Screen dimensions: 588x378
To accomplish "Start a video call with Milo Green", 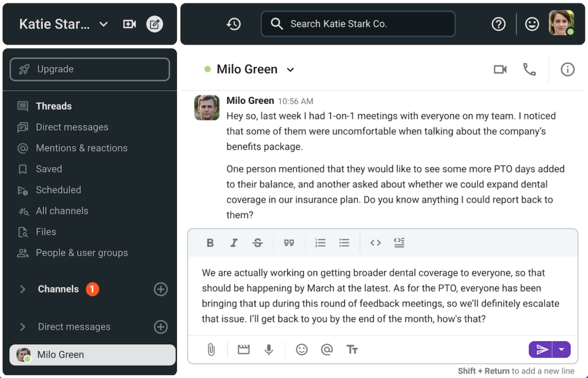I will (x=500, y=69).
